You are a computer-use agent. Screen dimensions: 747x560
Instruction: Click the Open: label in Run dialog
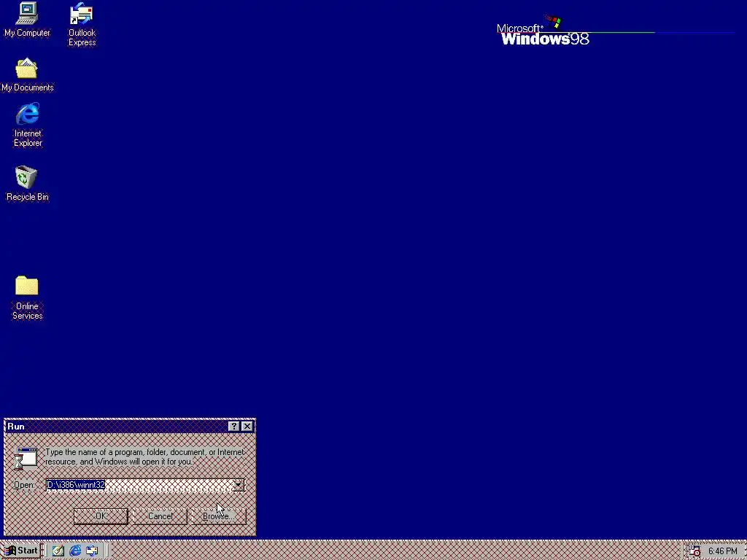(x=24, y=485)
